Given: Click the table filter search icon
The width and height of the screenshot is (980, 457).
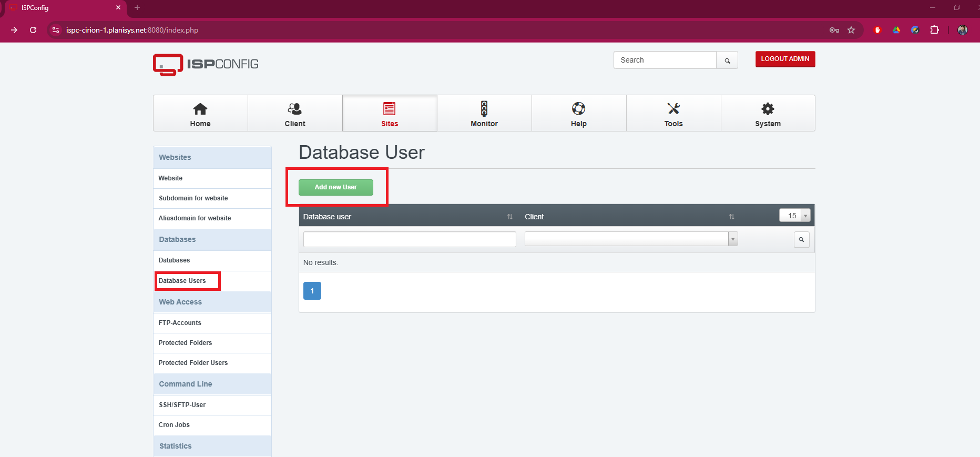Looking at the screenshot, I should click(801, 240).
